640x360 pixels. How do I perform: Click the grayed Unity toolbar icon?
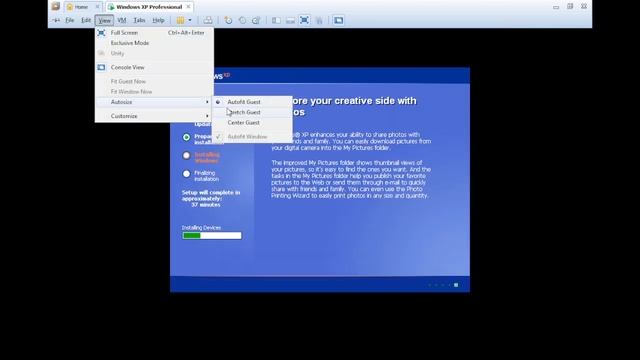pyautogui.click(x=319, y=20)
